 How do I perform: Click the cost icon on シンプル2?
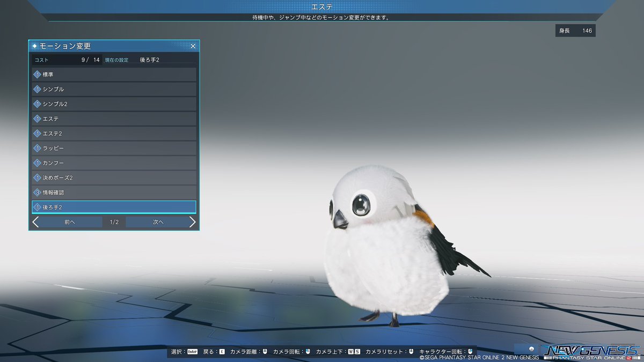(38, 104)
